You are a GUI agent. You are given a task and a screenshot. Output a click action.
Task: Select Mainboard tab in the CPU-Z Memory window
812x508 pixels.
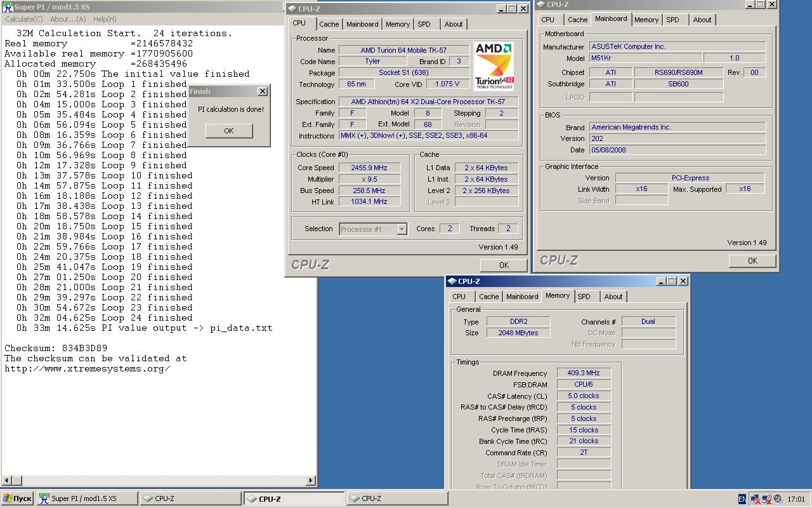[x=522, y=297]
